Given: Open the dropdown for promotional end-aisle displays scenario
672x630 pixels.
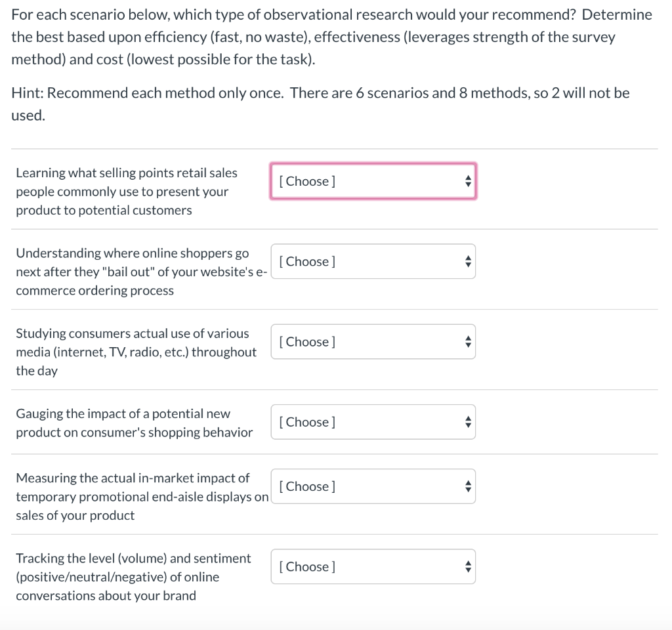Looking at the screenshot, I should (373, 486).
